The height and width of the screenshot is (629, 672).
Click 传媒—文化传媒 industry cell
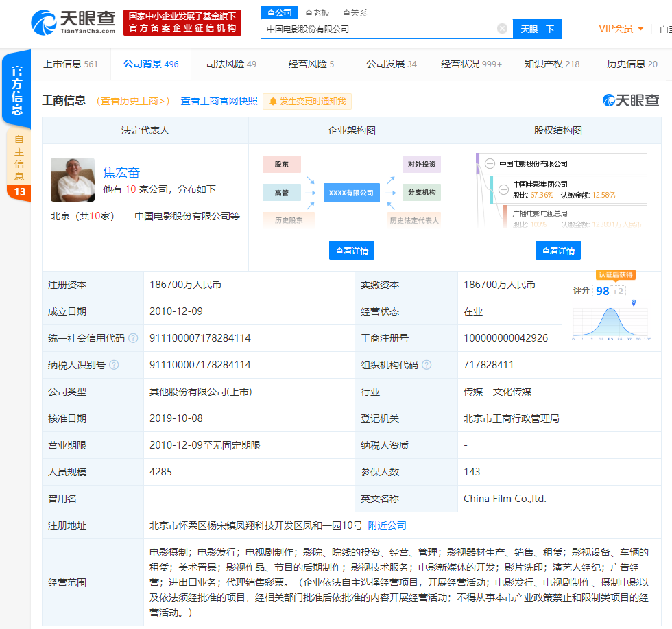[x=498, y=392]
